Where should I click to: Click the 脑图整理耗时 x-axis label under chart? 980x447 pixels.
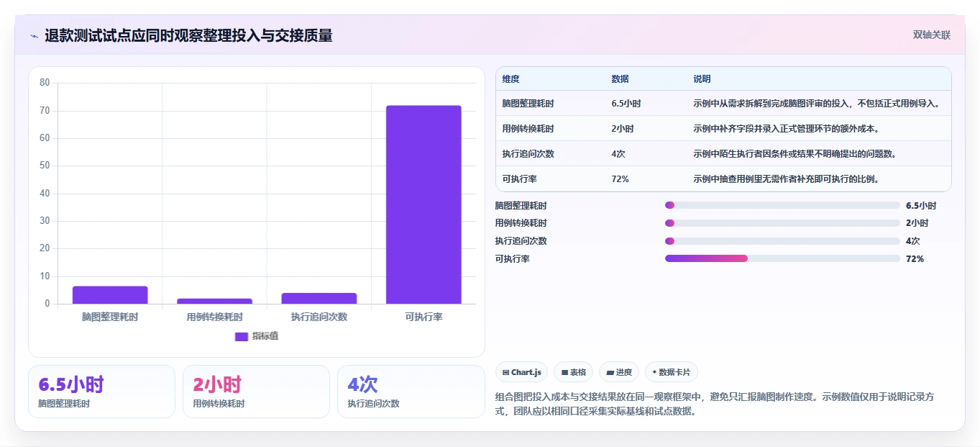point(110,317)
